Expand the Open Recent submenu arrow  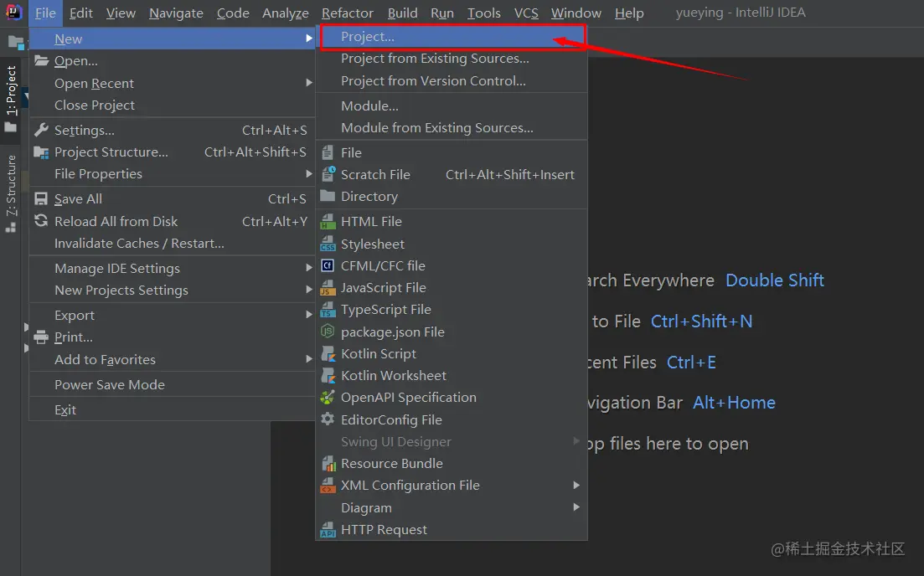click(x=309, y=82)
